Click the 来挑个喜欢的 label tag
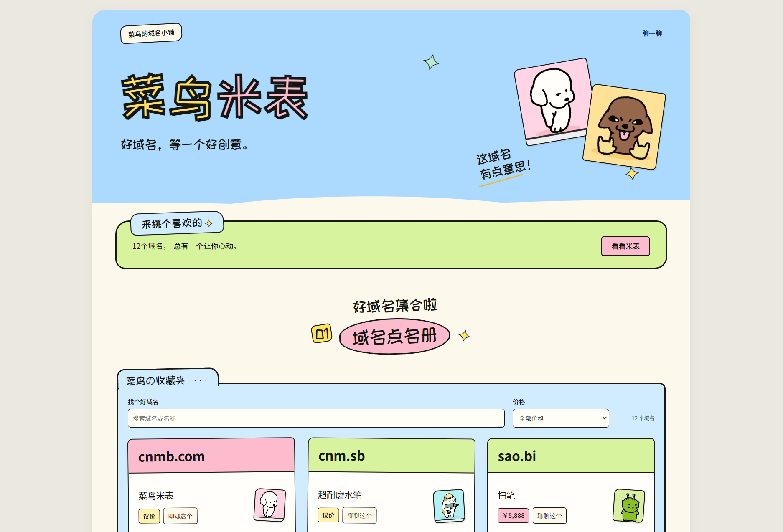Image resolution: width=783 pixels, height=532 pixels. 177,223
